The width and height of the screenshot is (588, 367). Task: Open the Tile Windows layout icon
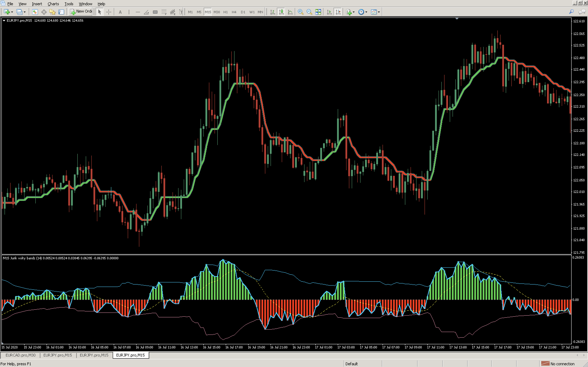coord(318,12)
